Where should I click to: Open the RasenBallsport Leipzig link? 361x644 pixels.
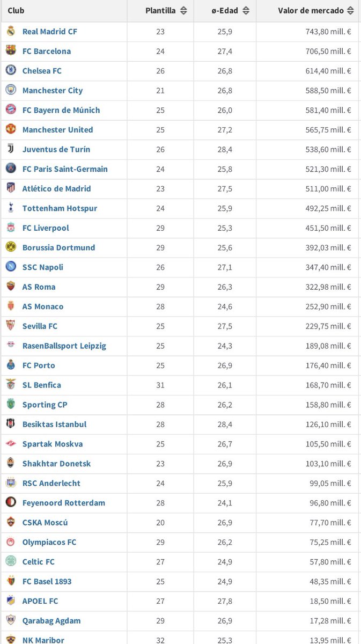(x=64, y=346)
